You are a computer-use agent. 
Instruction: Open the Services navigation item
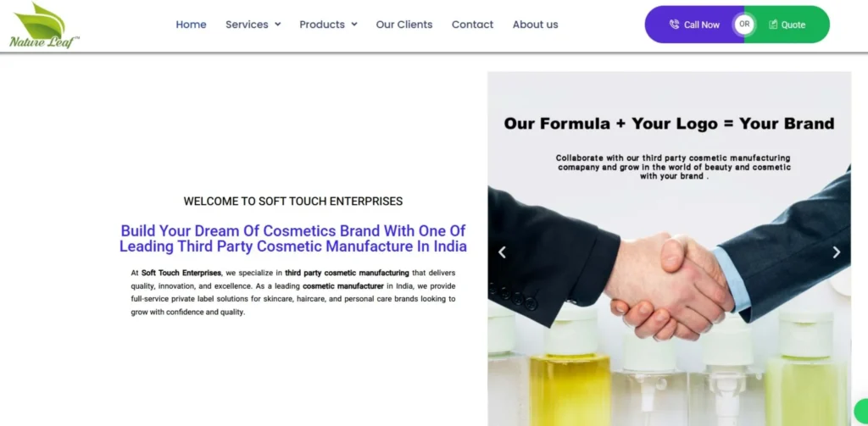247,25
